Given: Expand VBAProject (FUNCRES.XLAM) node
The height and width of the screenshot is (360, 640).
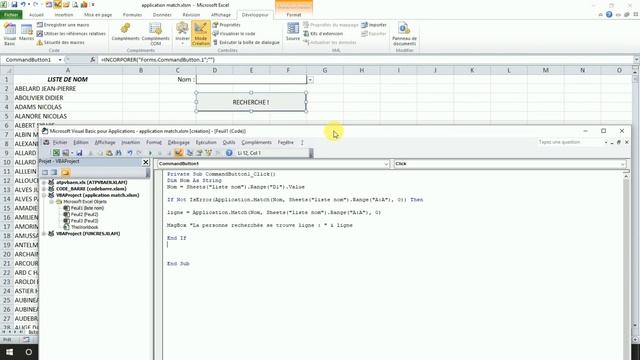Looking at the screenshot, I should (44, 234).
